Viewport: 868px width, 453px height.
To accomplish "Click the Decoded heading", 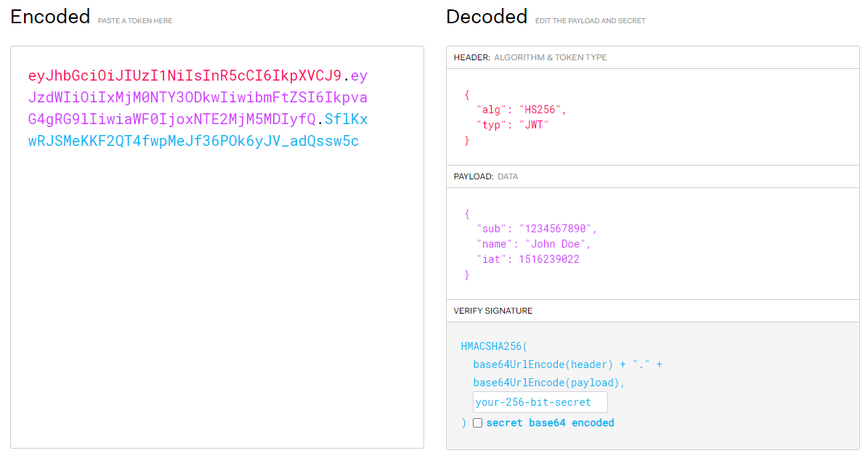I will (x=487, y=16).
